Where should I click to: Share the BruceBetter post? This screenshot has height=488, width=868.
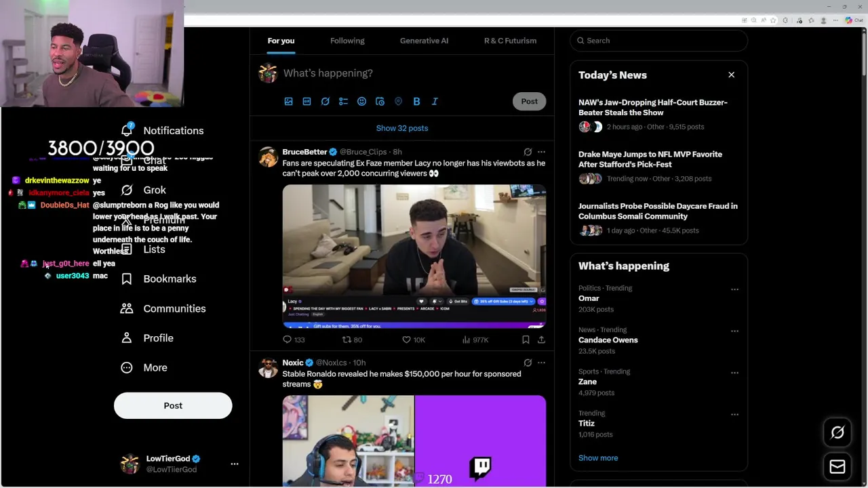(541, 340)
